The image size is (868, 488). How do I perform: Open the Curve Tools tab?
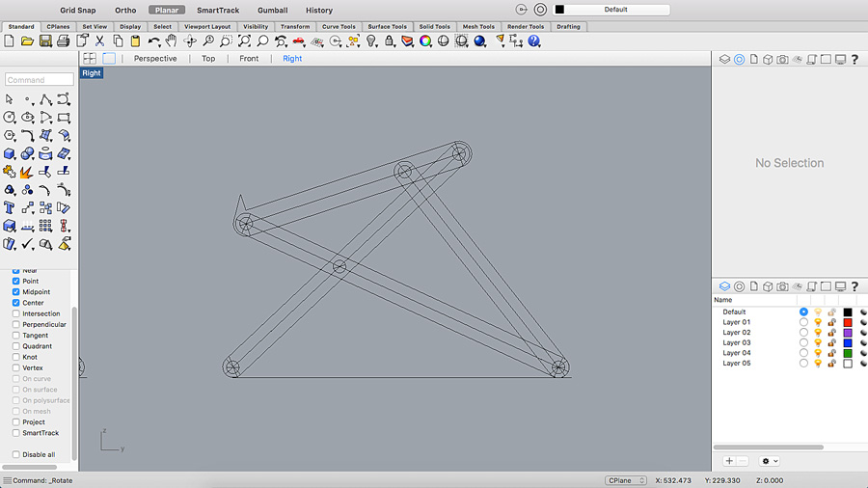pos(339,27)
